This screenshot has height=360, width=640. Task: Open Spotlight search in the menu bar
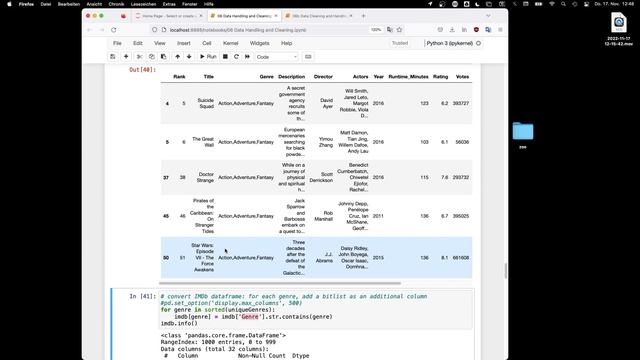click(x=563, y=4)
